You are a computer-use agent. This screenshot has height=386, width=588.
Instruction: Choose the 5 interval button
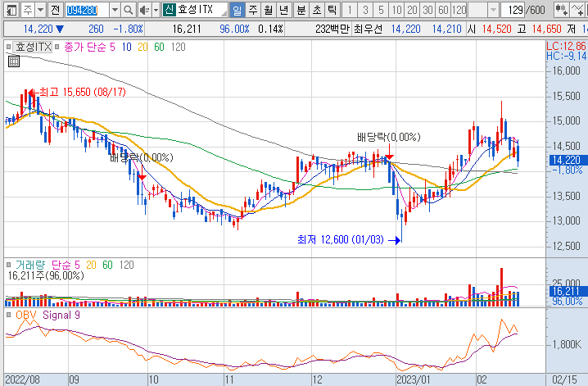(x=381, y=10)
